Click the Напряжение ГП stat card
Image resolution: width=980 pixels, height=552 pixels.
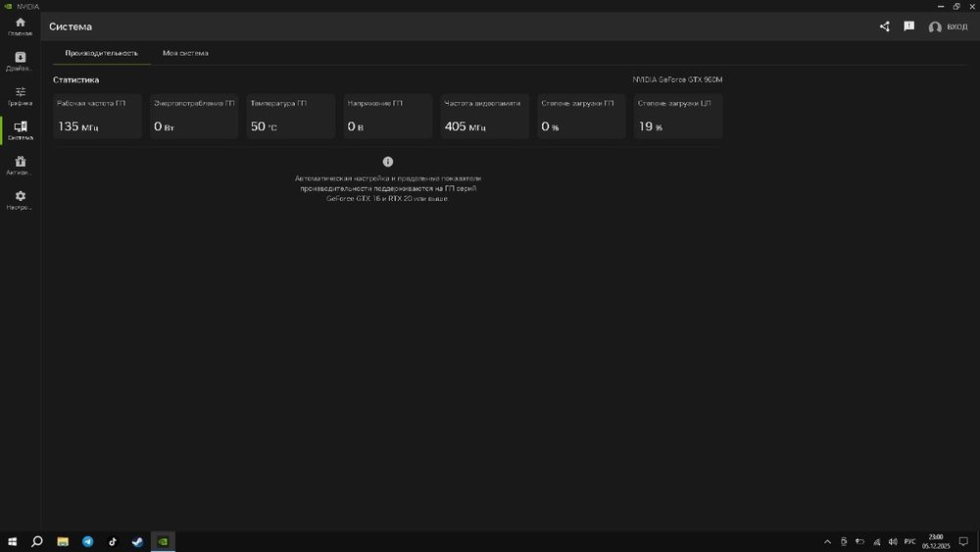[x=387, y=117]
